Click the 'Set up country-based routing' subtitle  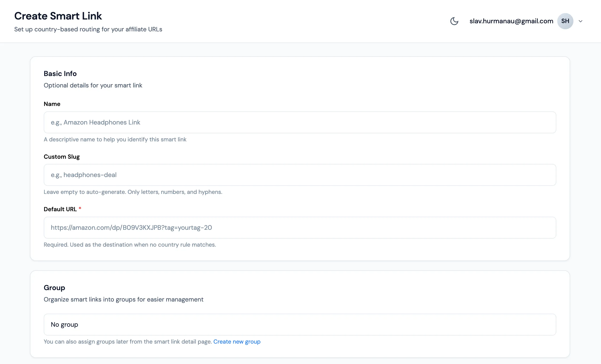pyautogui.click(x=88, y=29)
